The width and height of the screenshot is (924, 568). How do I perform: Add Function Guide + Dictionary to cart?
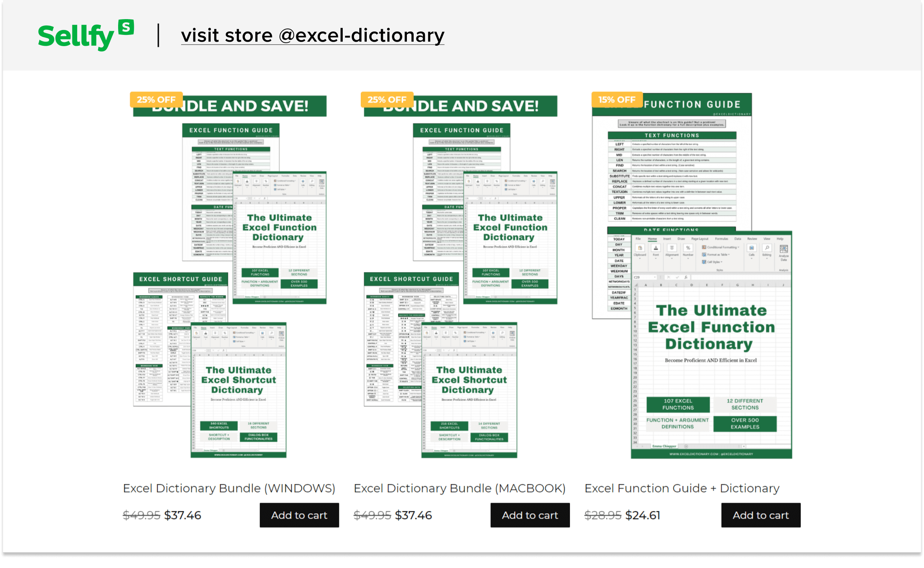760,515
